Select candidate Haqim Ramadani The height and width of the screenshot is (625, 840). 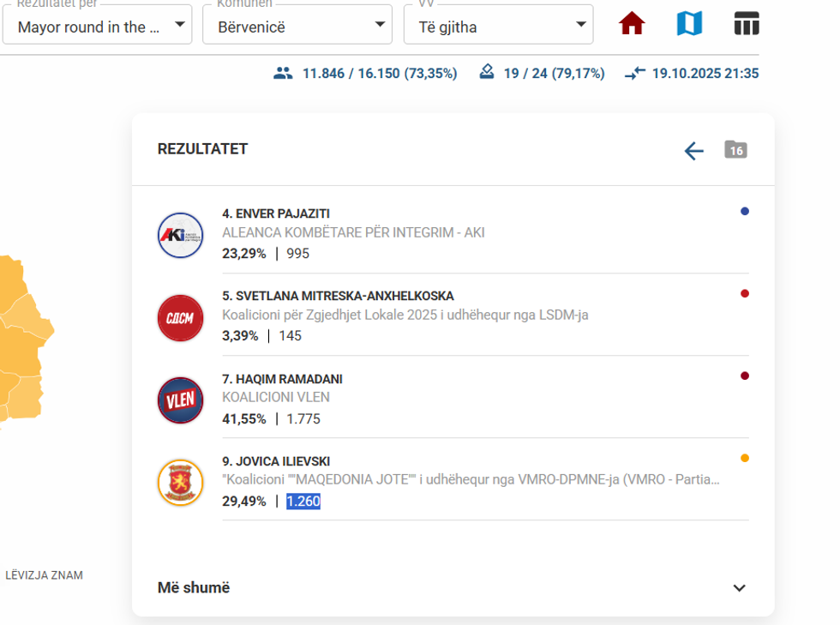(282, 379)
